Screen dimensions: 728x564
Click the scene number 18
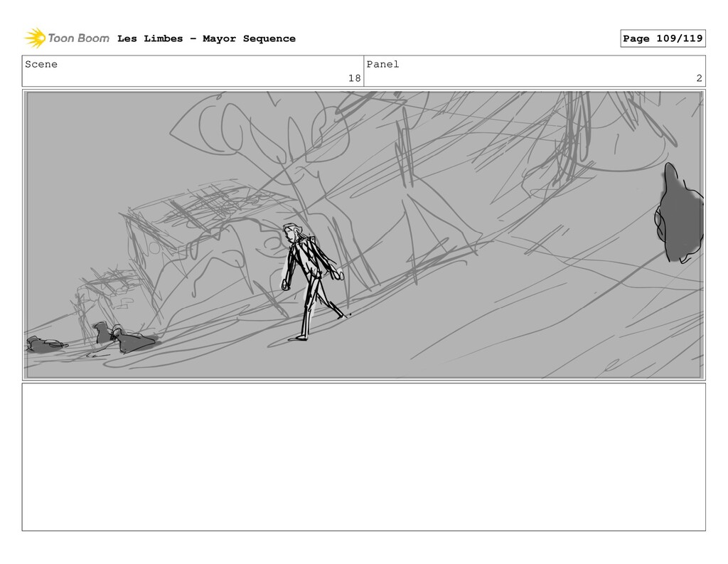354,78
